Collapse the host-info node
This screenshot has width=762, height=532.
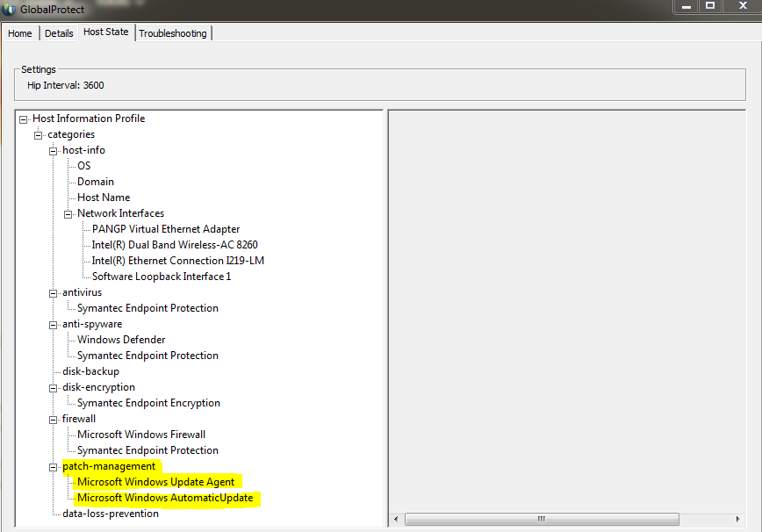tap(53, 151)
